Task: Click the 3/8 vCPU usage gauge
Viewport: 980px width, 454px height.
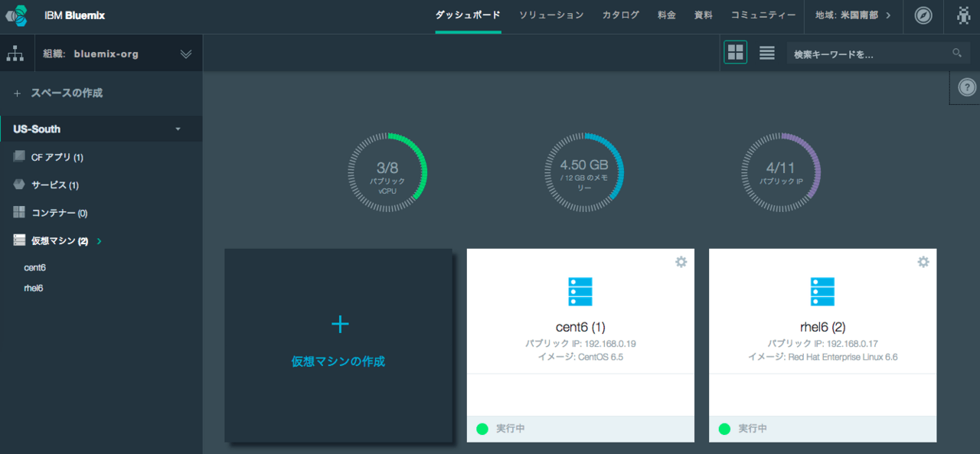Action: [x=387, y=171]
